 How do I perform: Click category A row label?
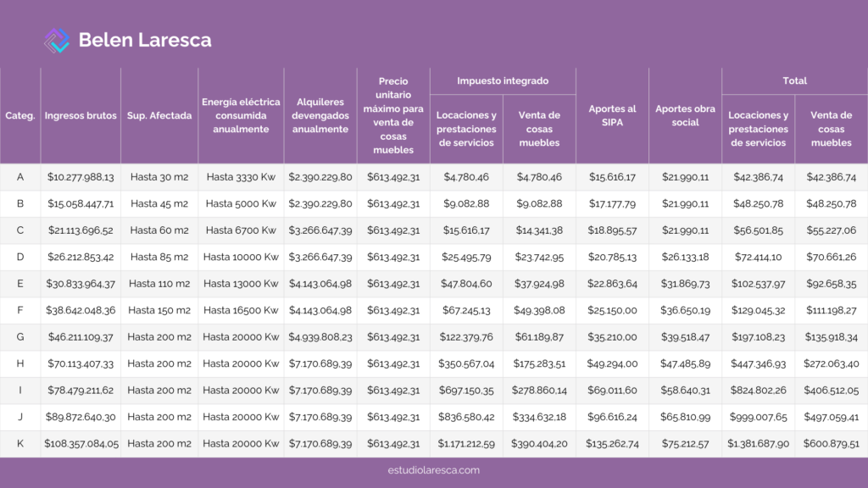coord(20,177)
